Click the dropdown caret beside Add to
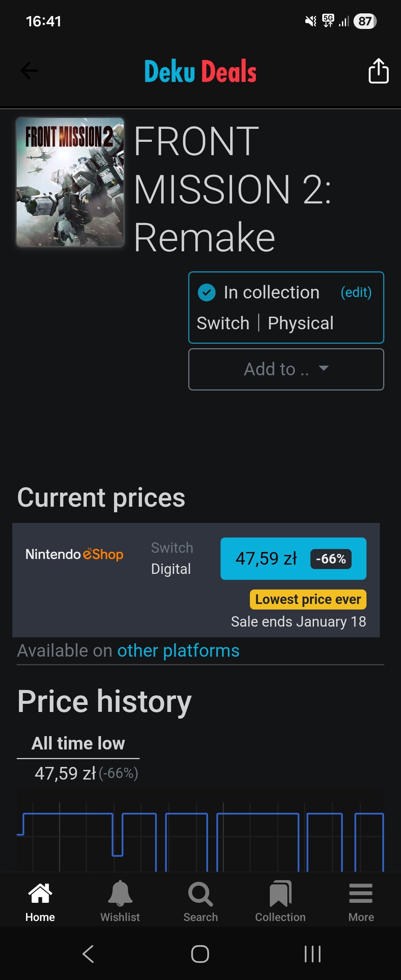The width and height of the screenshot is (401, 980). (323, 368)
